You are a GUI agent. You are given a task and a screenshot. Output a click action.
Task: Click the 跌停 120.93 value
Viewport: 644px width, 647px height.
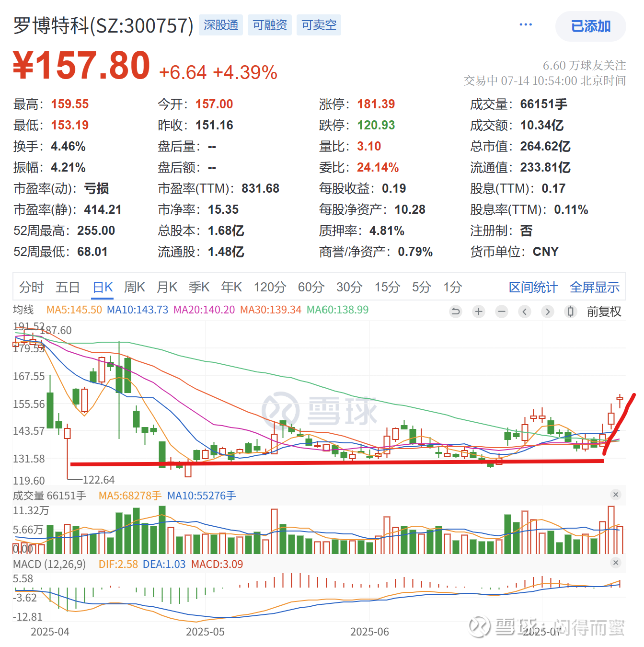376,125
